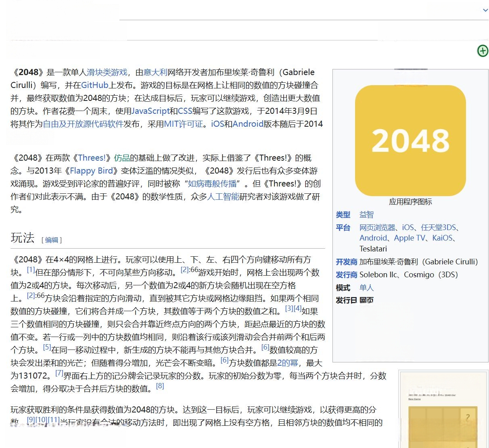
Task: Click the 类型 label in the infobox
Action: pos(343,215)
